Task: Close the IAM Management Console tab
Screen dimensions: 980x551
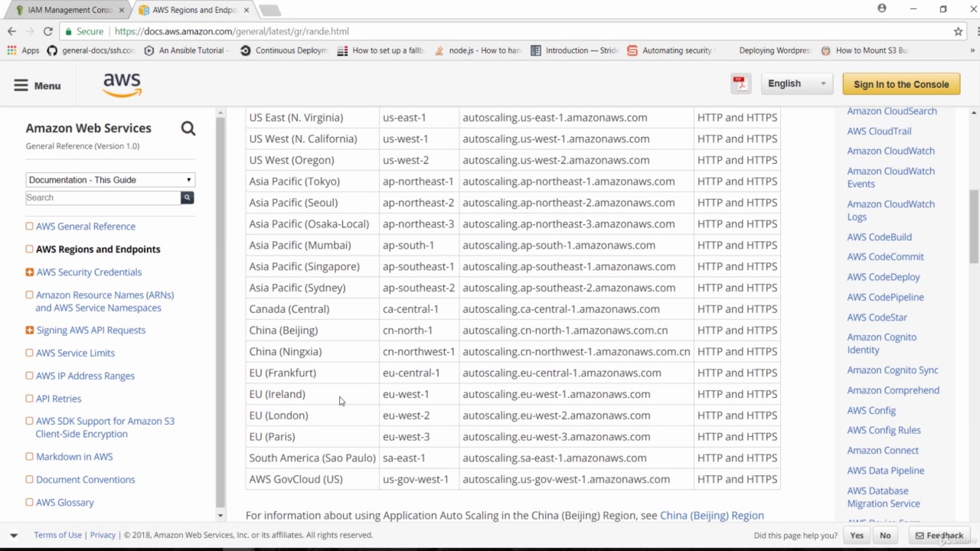Action: pyautogui.click(x=121, y=10)
